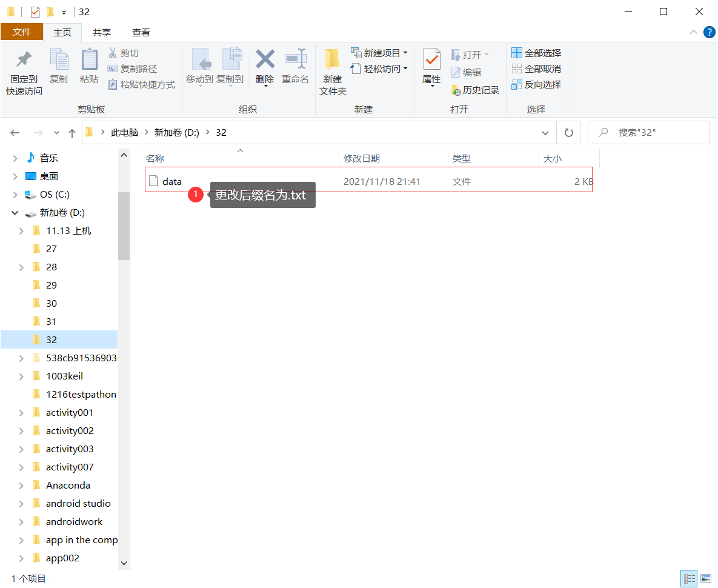718x588 pixels.
Task: Click Open (打开) in ribbon
Action: 470,55
